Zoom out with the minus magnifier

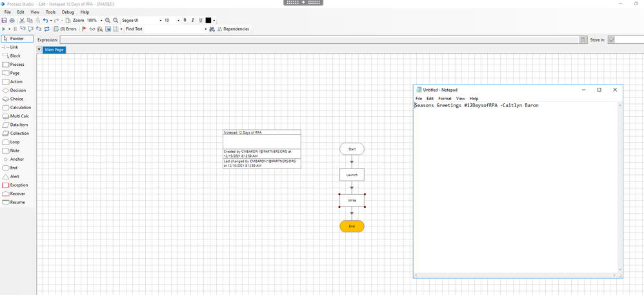[x=116, y=20]
